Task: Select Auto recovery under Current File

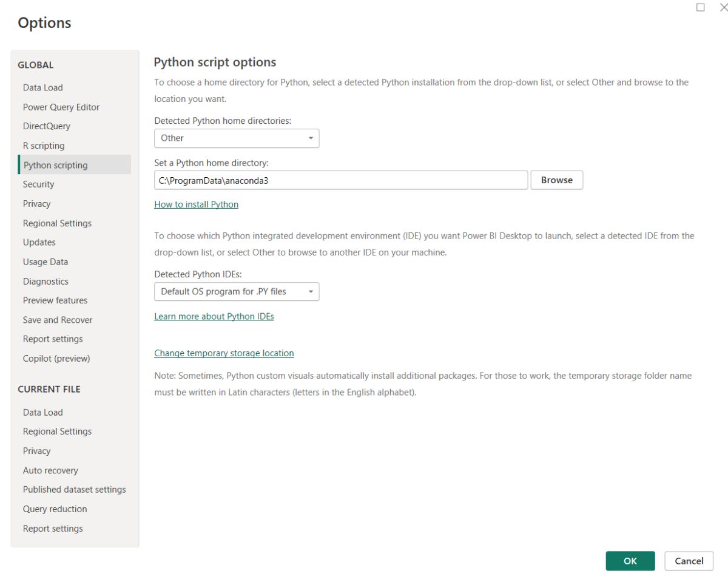Action: (x=50, y=470)
